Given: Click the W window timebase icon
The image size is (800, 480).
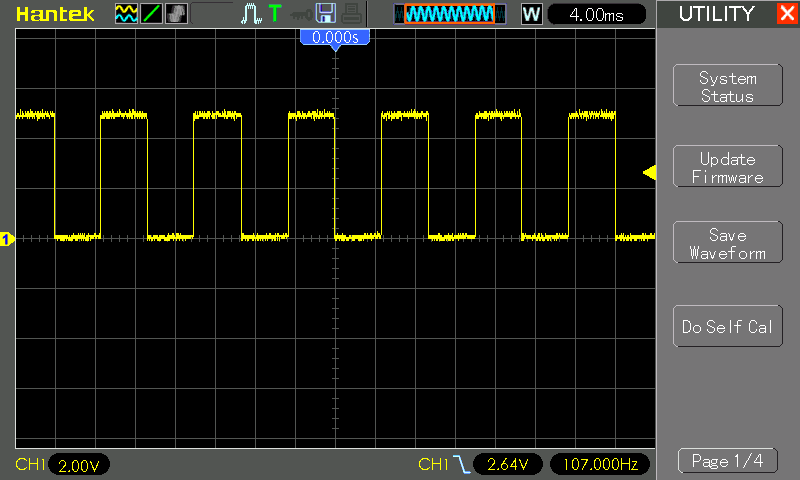Looking at the screenshot, I should [532, 14].
